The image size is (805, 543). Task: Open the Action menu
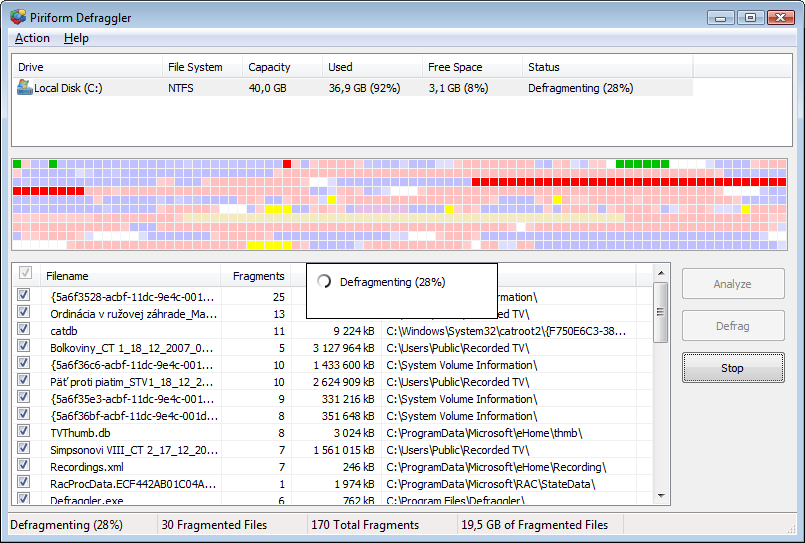pyautogui.click(x=32, y=38)
